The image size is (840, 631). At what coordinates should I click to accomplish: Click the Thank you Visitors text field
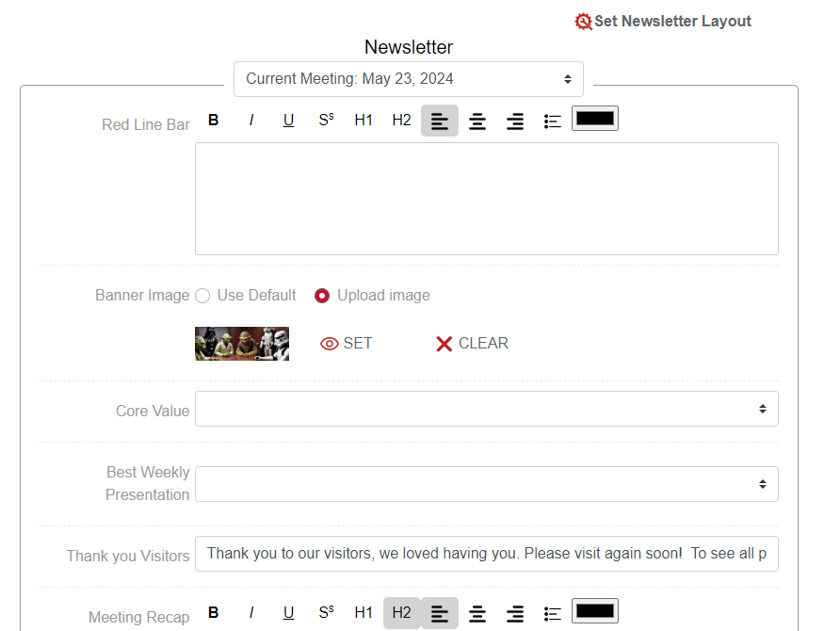tap(486, 554)
